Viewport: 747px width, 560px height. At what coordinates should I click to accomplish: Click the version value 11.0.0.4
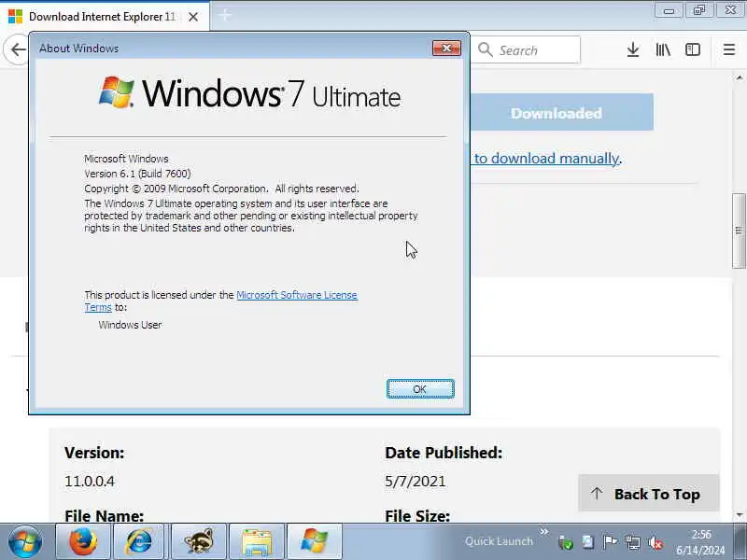(x=90, y=481)
